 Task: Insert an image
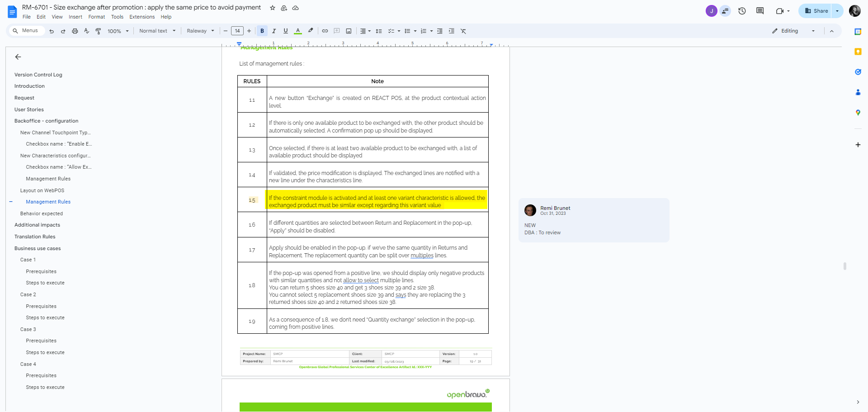(x=349, y=31)
